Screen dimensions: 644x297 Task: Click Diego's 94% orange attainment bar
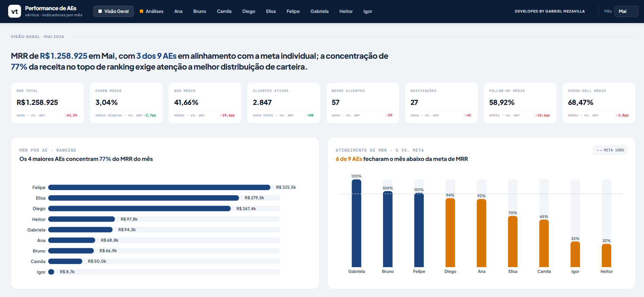450,233
